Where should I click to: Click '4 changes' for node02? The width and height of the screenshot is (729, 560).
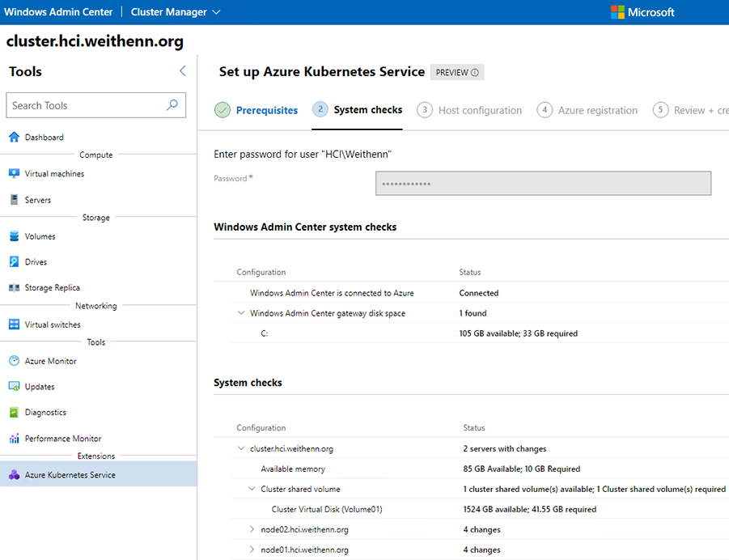[481, 529]
